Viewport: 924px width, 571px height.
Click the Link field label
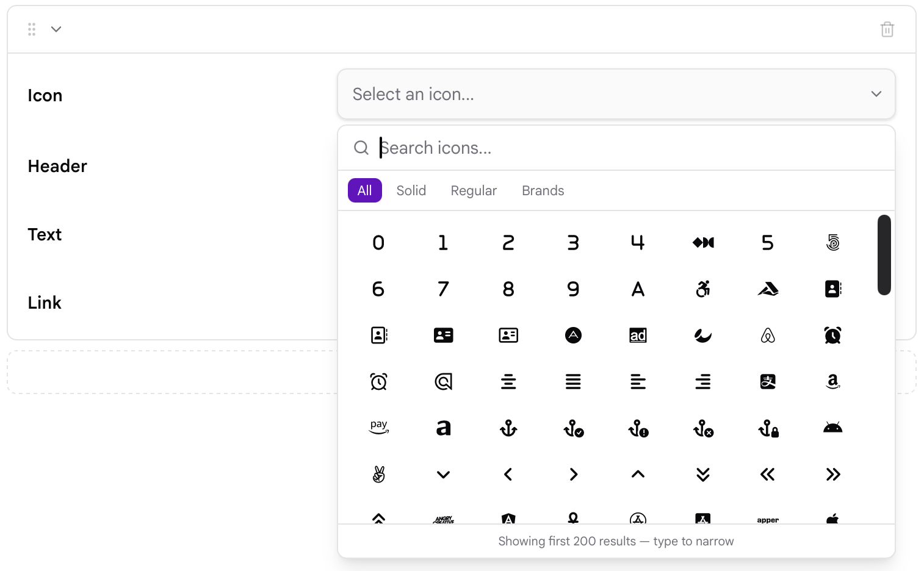click(45, 303)
